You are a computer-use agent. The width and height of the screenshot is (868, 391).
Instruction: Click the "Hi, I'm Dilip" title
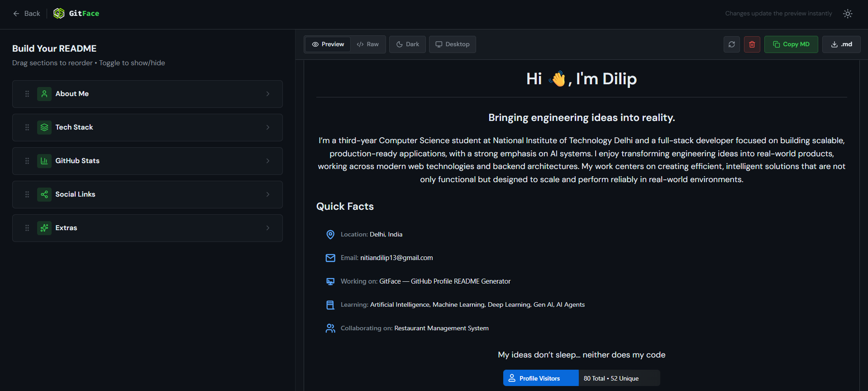582,79
